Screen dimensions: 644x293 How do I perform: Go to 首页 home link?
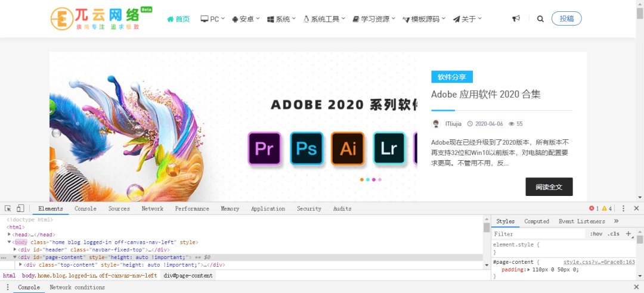click(x=178, y=19)
